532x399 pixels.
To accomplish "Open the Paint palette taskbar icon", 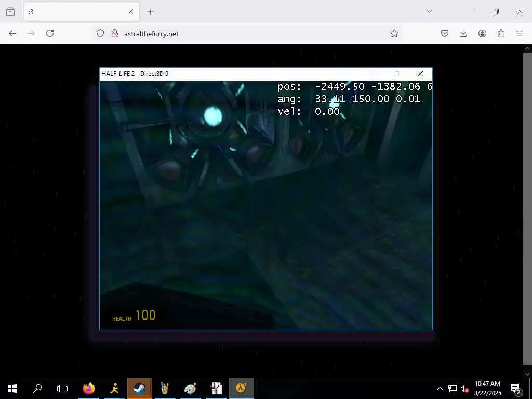I will 190,389.
